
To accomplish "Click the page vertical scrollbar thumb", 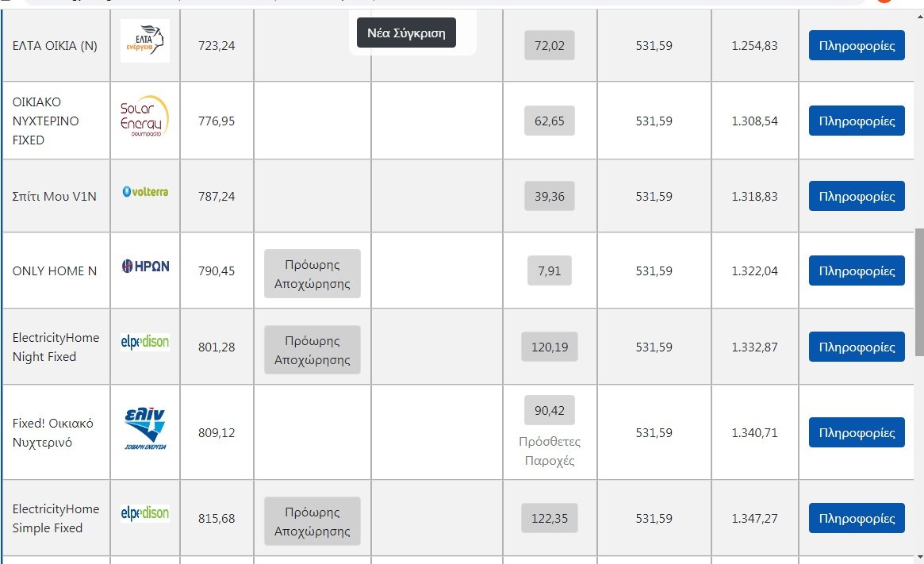I will click(x=918, y=293).
